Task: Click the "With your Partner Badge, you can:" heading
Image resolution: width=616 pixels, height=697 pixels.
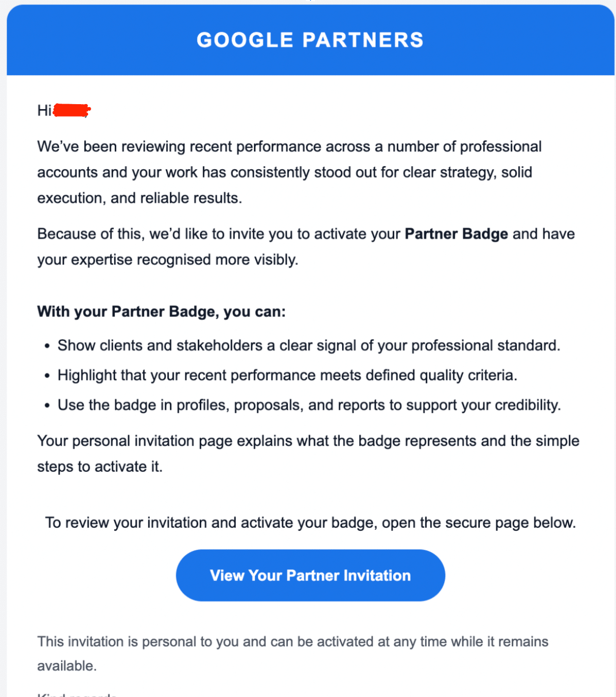Action: pos(161,311)
